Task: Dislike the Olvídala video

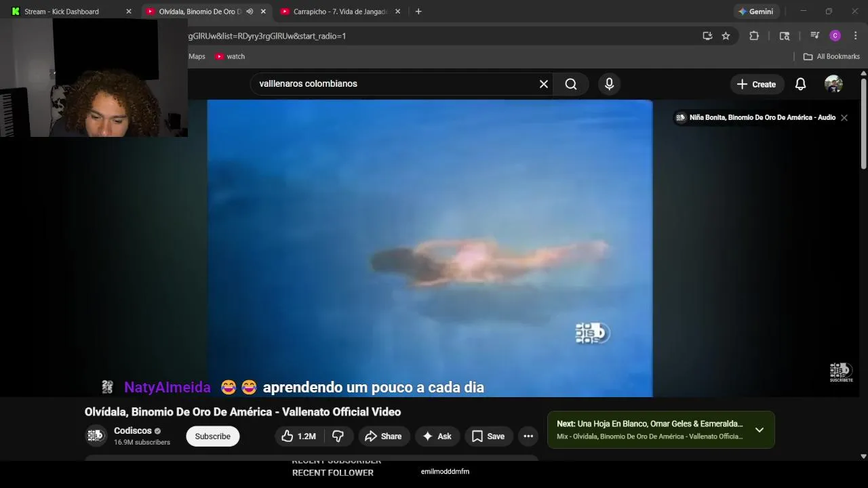Action: click(x=338, y=436)
